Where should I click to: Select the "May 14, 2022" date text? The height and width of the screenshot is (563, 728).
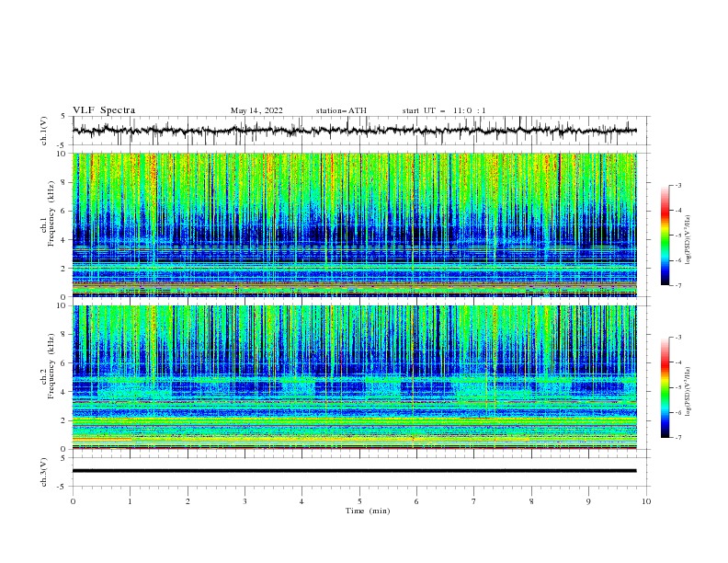[x=256, y=110]
